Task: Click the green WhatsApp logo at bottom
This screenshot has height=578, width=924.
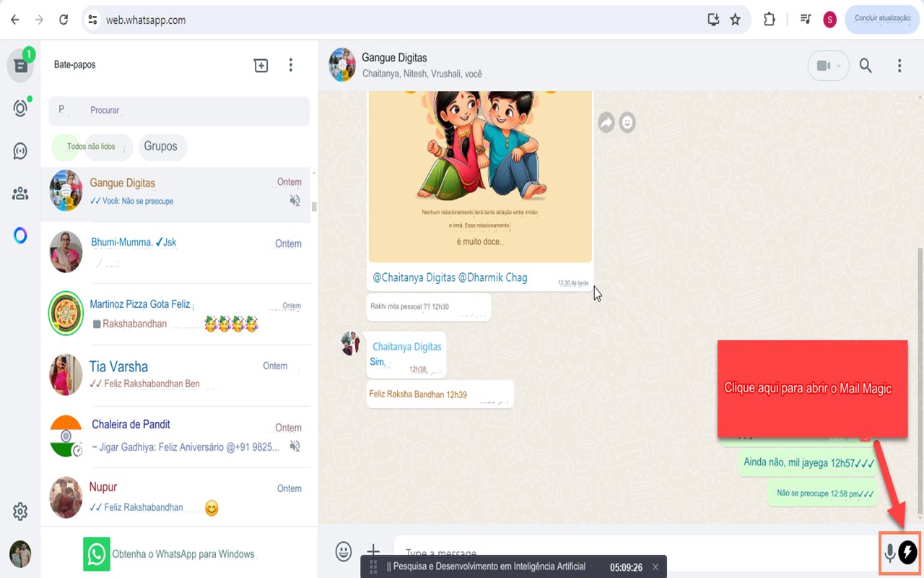Action: pos(97,554)
